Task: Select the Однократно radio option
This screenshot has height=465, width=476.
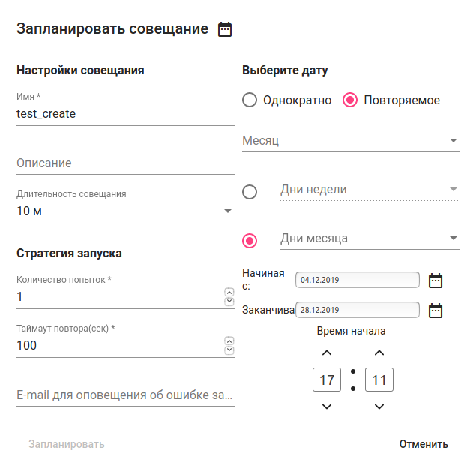Action: (250, 100)
